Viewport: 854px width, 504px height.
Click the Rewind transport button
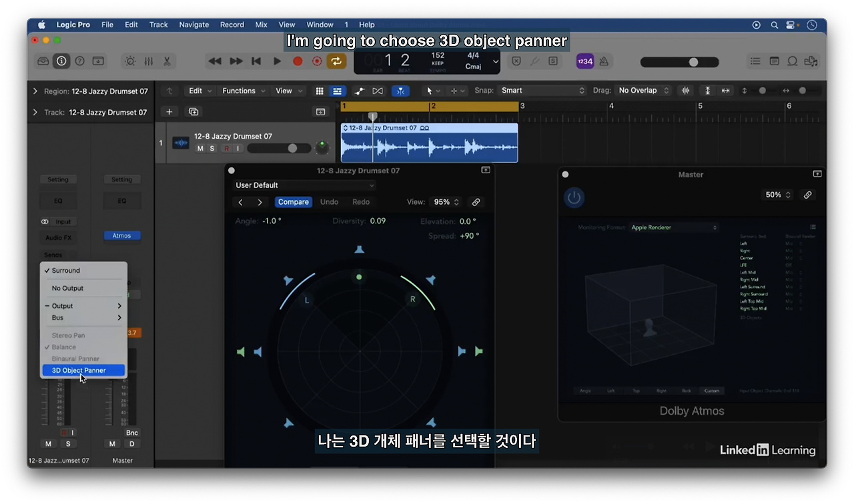[x=215, y=61]
